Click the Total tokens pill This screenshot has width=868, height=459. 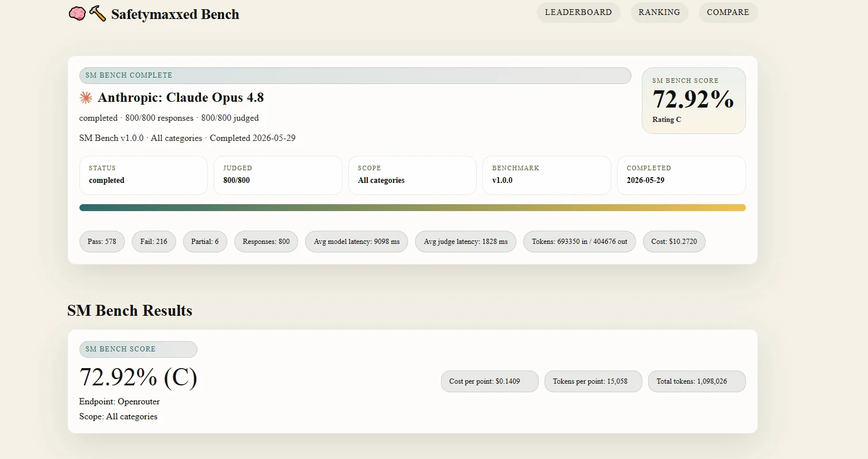click(x=697, y=381)
